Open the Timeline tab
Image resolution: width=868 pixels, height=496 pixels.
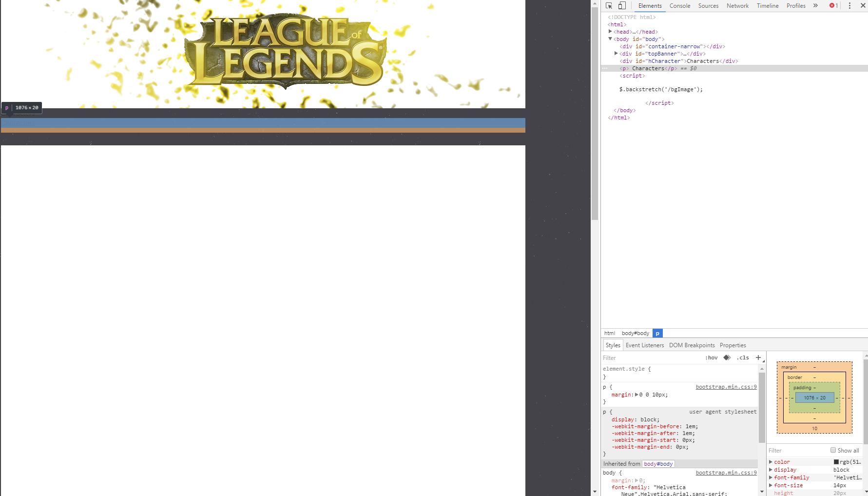(x=768, y=6)
